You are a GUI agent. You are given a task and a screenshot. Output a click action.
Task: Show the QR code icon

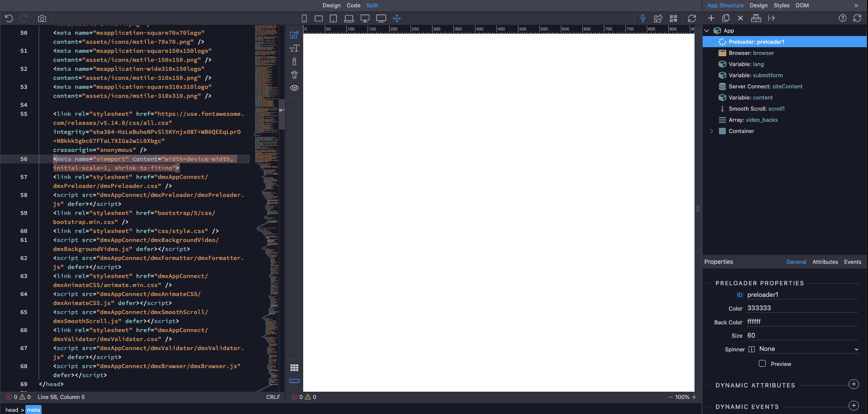(x=673, y=18)
